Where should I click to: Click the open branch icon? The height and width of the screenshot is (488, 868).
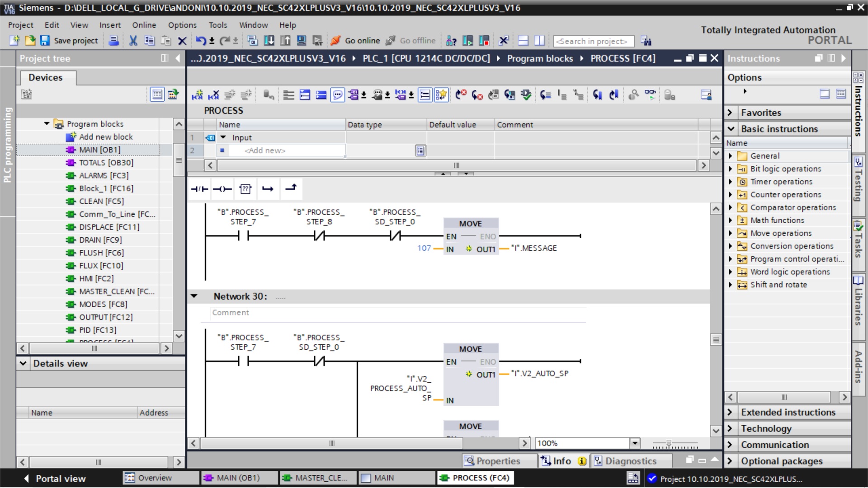click(x=268, y=189)
